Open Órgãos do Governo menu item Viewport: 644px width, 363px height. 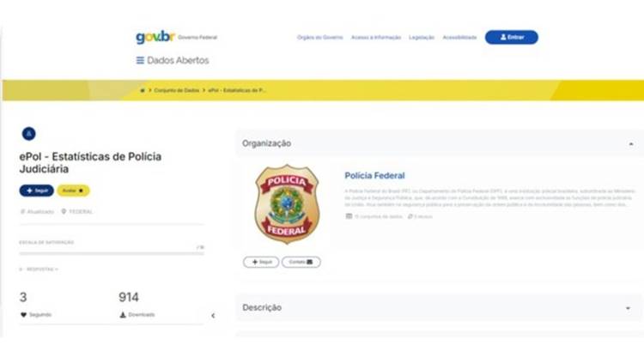[320, 38]
